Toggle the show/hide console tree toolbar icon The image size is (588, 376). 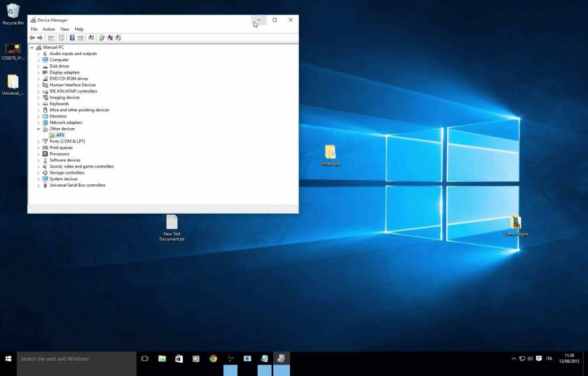coord(51,38)
